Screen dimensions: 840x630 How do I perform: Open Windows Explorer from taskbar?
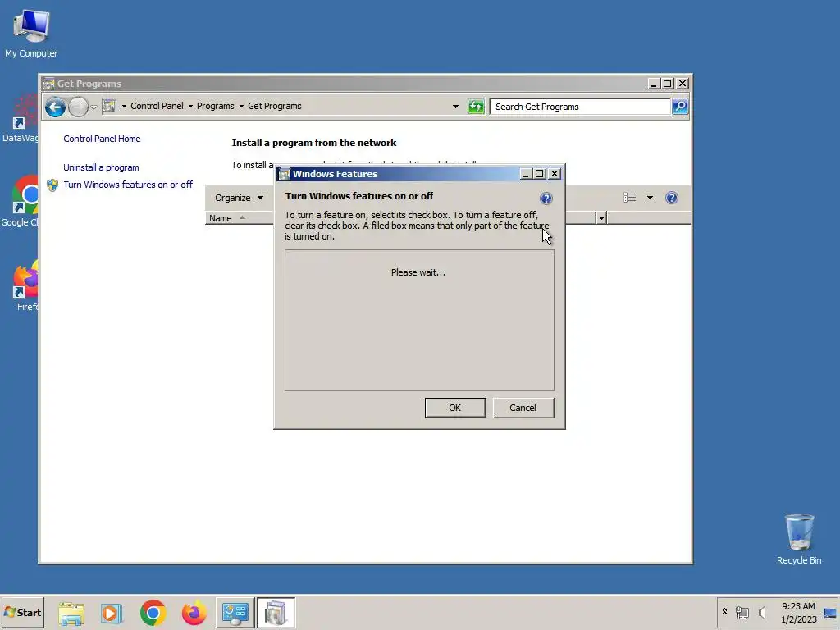tap(71, 613)
